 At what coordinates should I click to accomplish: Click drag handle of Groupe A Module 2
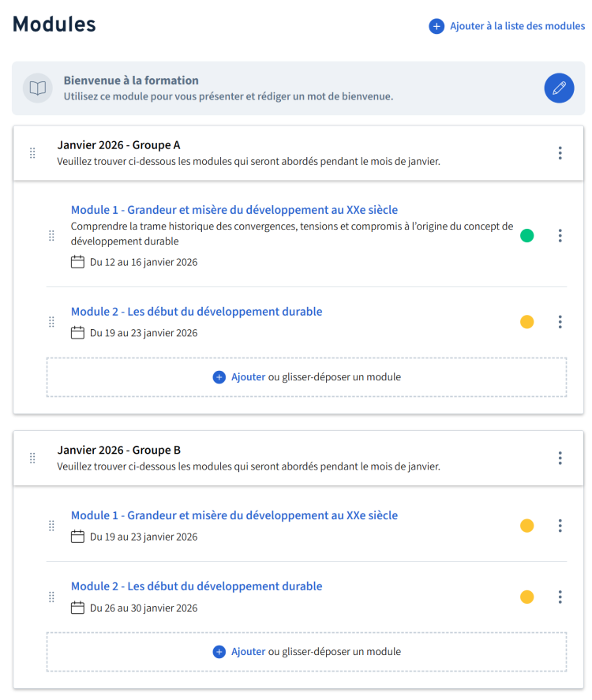pos(51,322)
